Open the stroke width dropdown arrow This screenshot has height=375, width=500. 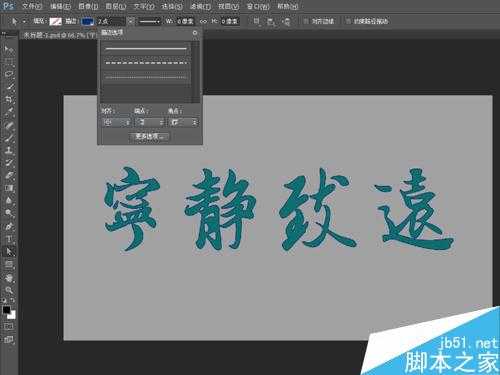131,21
